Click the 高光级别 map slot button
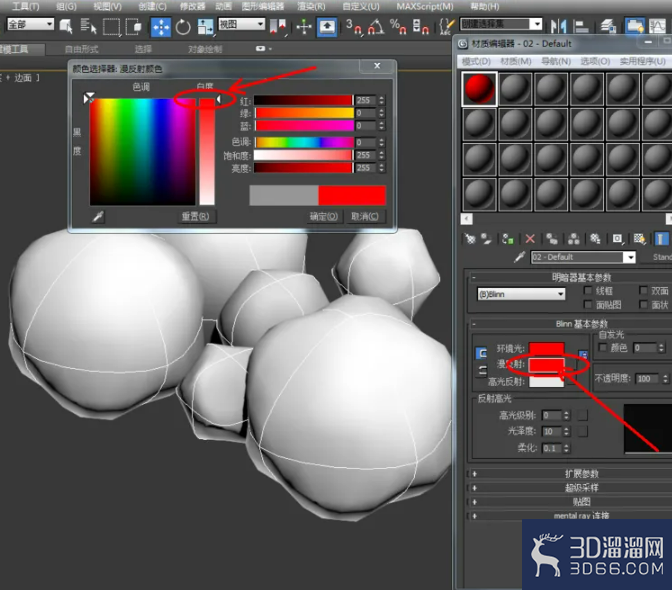The height and width of the screenshot is (590, 672). (582, 415)
